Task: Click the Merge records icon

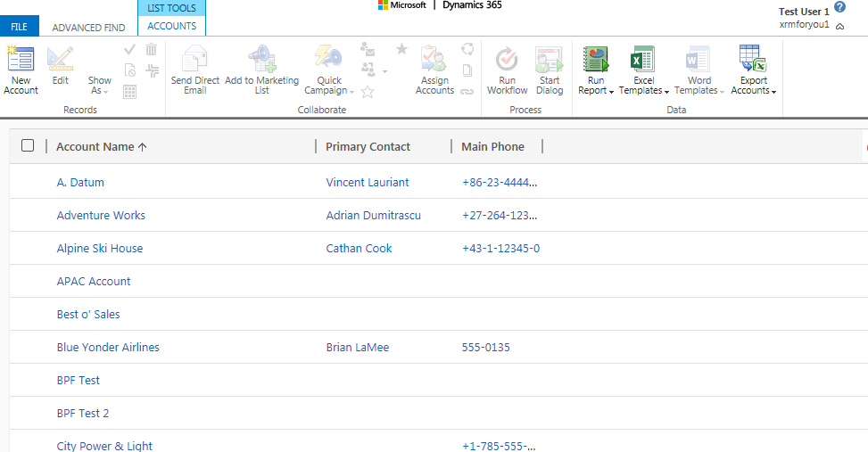Action: [x=152, y=70]
